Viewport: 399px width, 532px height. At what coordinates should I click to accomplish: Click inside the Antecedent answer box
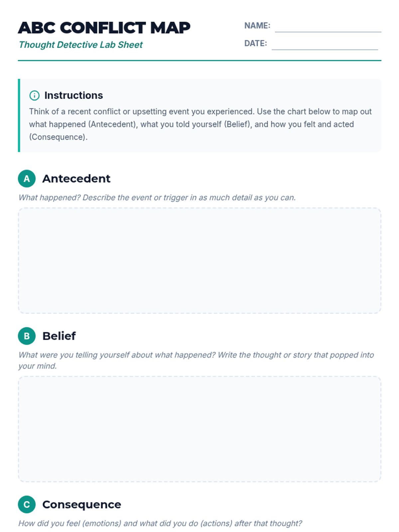(x=199, y=261)
